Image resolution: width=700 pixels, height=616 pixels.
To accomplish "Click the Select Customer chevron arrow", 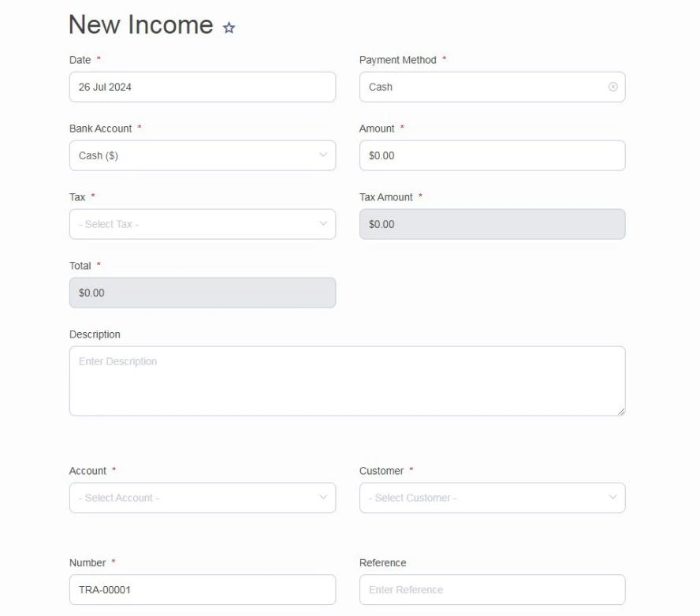I will coord(612,498).
